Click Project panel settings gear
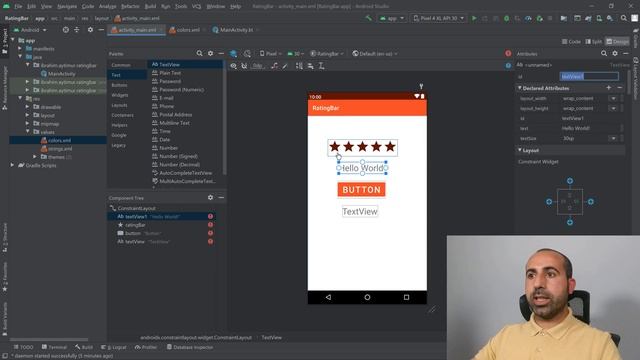This screenshot has height=360, width=640. pos(90,30)
